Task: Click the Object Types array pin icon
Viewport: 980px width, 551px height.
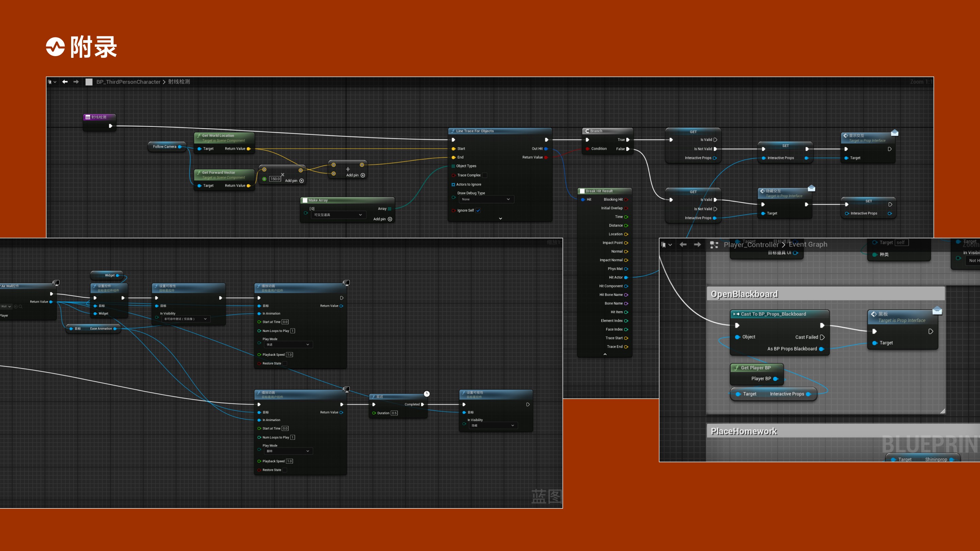Action: [453, 166]
